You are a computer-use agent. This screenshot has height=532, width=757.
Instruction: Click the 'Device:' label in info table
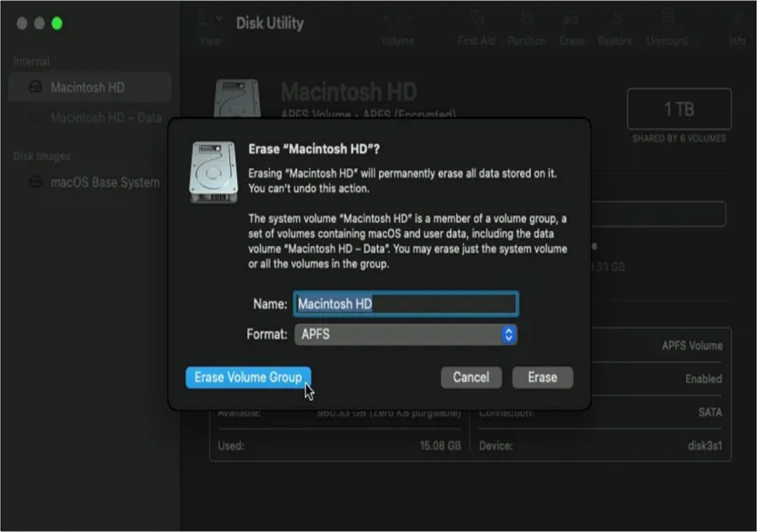pyautogui.click(x=496, y=446)
